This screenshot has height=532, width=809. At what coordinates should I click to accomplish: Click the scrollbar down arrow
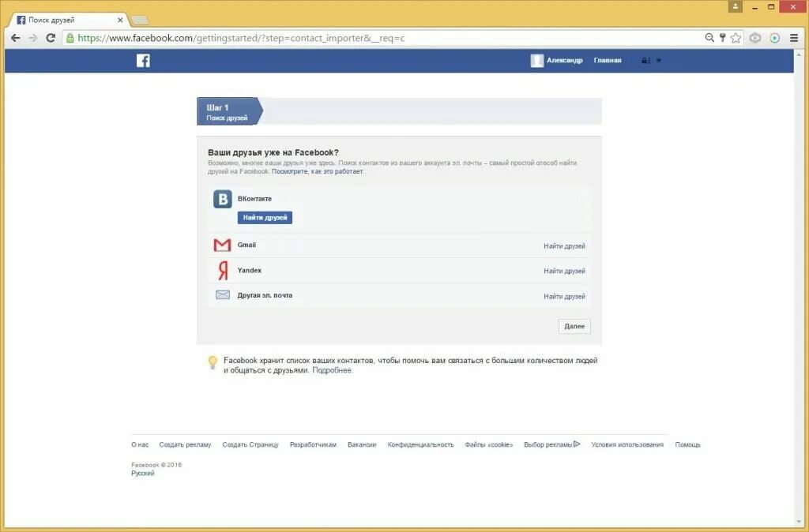pos(800,522)
